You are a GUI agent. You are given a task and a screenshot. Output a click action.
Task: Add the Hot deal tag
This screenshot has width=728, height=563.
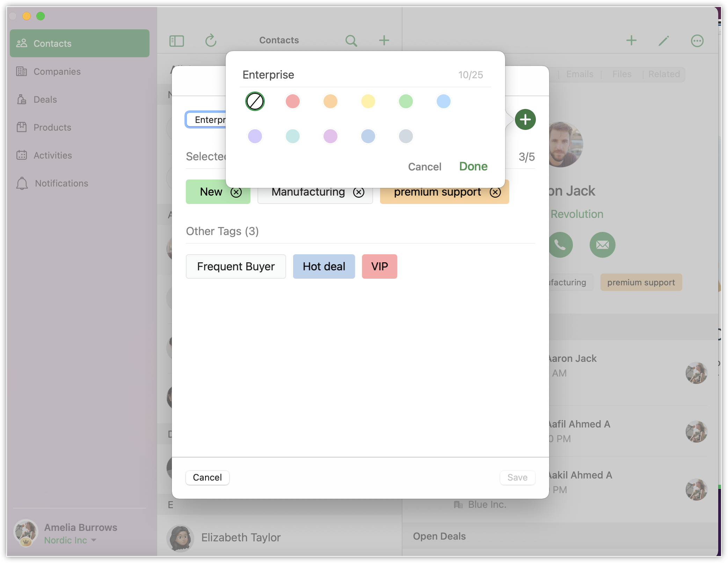324,266
